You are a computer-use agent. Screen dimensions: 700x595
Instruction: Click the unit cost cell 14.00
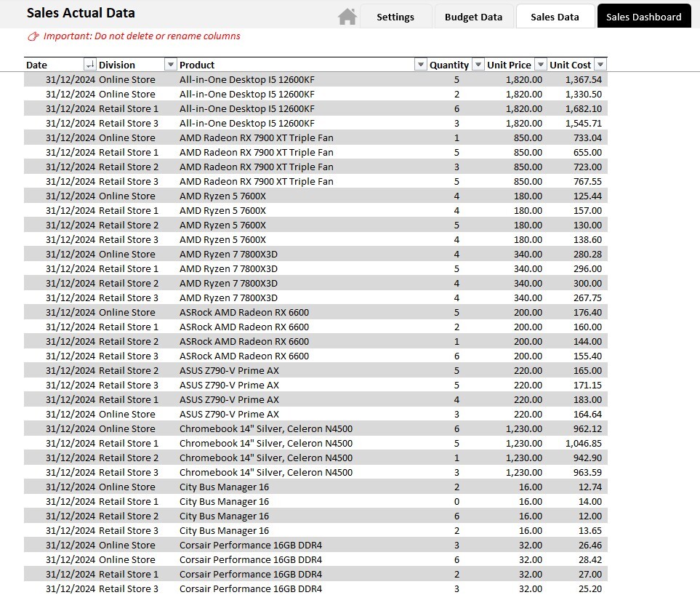pyautogui.click(x=590, y=502)
